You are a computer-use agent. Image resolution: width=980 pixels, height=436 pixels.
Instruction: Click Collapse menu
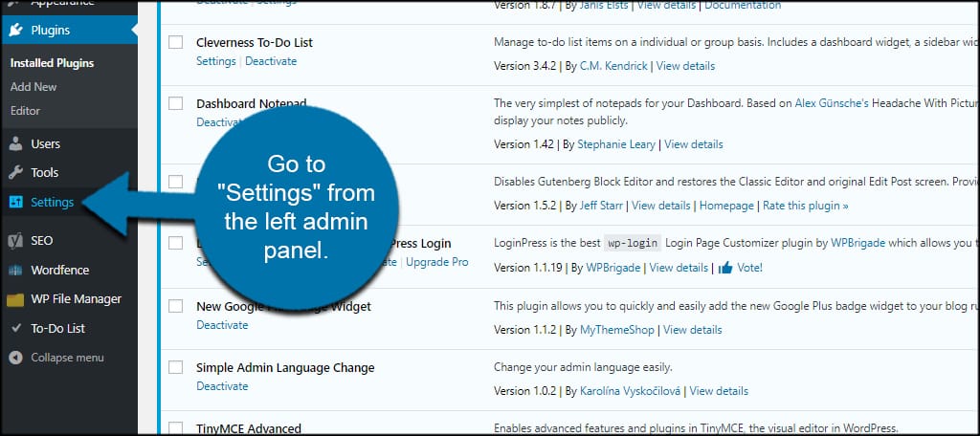[68, 358]
